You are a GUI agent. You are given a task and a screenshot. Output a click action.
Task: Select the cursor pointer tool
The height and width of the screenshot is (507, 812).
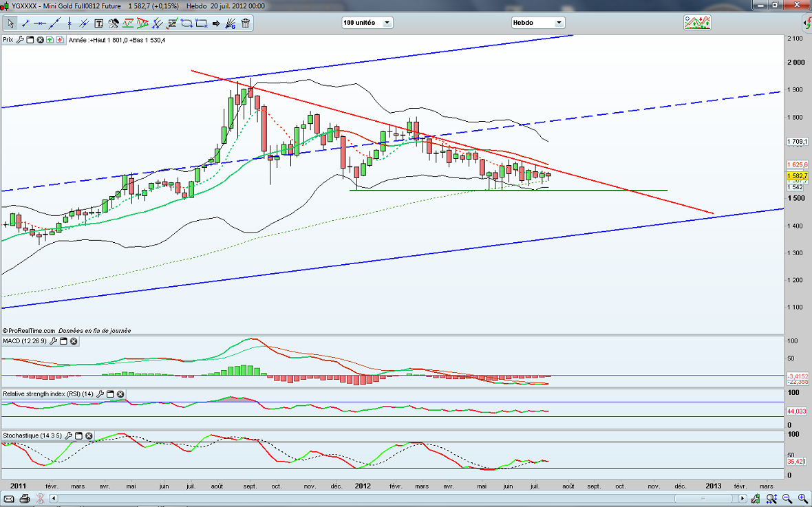click(x=10, y=23)
